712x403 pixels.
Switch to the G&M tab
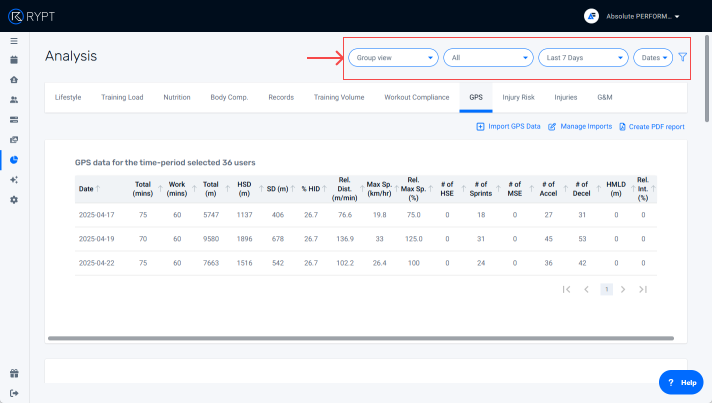[x=605, y=97]
